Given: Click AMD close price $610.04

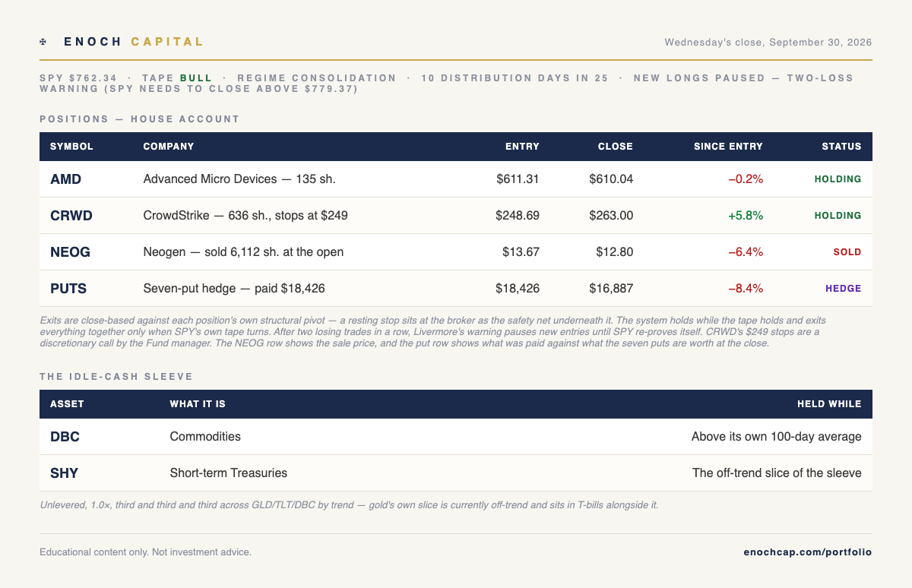Looking at the screenshot, I should (x=611, y=179).
